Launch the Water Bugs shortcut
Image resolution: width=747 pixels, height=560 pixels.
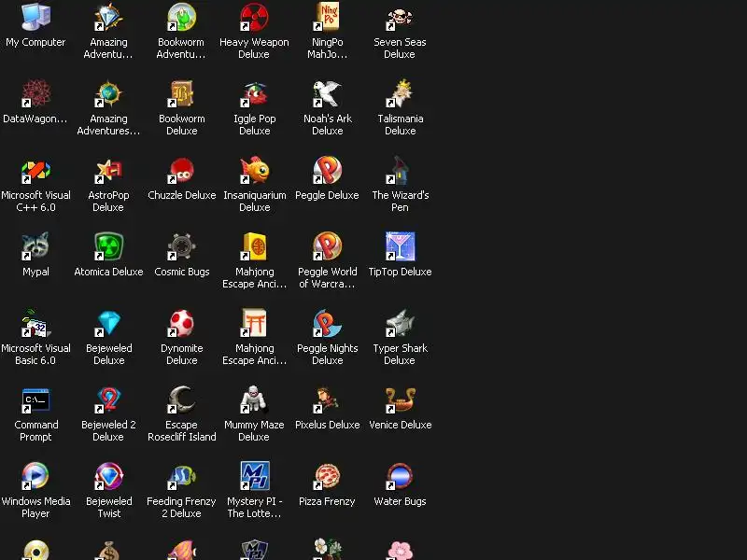click(401, 476)
